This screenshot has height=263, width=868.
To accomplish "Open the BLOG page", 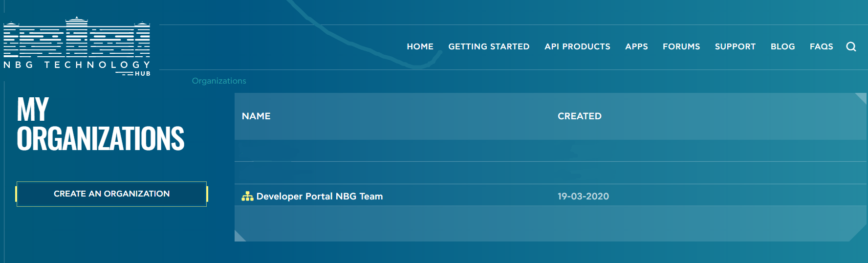I will click(x=782, y=46).
